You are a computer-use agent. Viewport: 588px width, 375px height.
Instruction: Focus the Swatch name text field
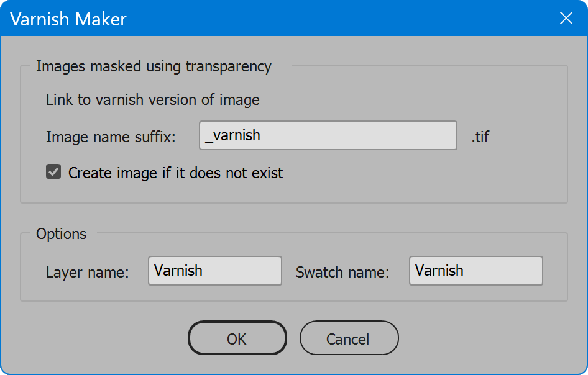coord(476,271)
